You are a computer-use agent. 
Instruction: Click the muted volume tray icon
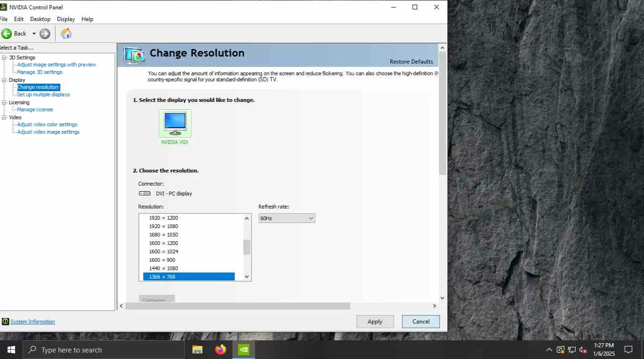coord(583,350)
